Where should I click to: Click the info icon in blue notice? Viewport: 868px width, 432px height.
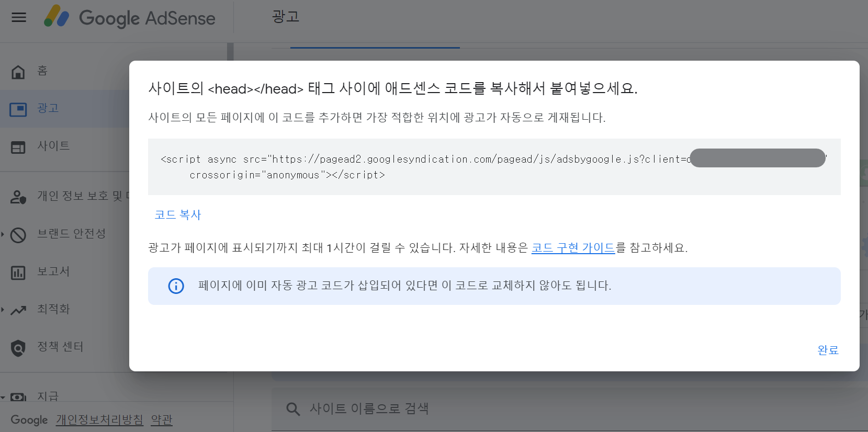coord(176,286)
